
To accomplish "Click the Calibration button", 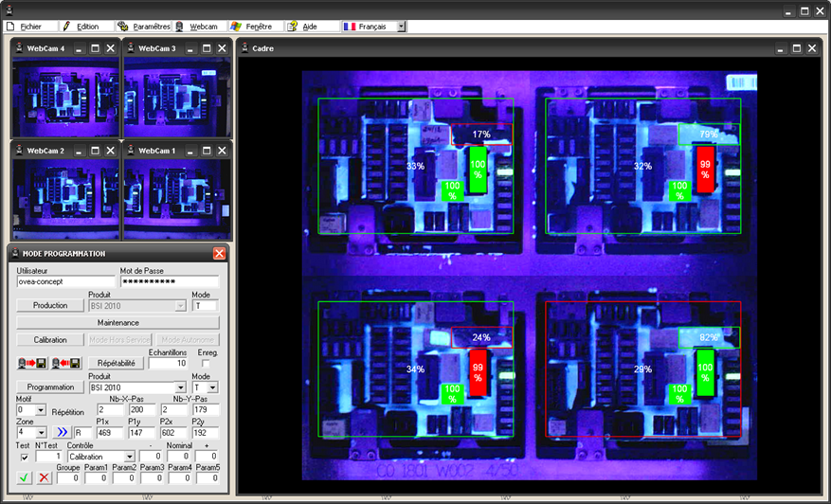I will (50, 340).
